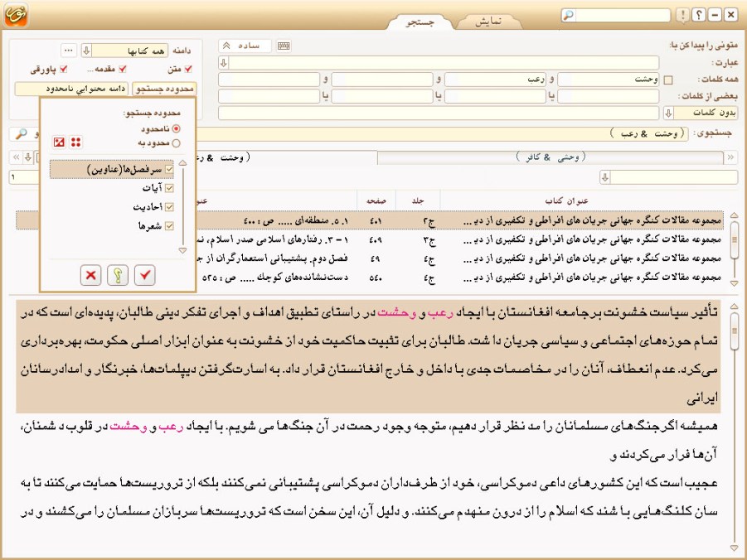This screenshot has width=747, height=560.
Task: Click the input field containing رعب
Action: pyautogui.click(x=495, y=80)
